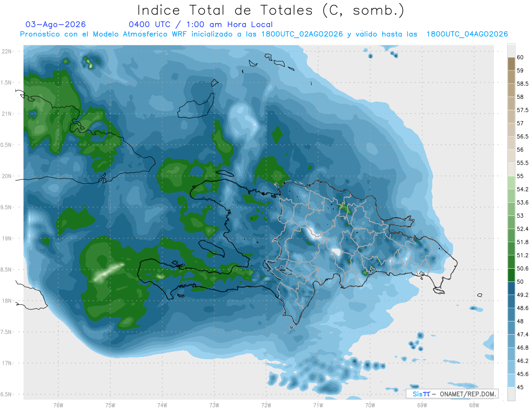The image size is (532, 411).
Task: Click the legend value '50'
Action: pos(520,282)
